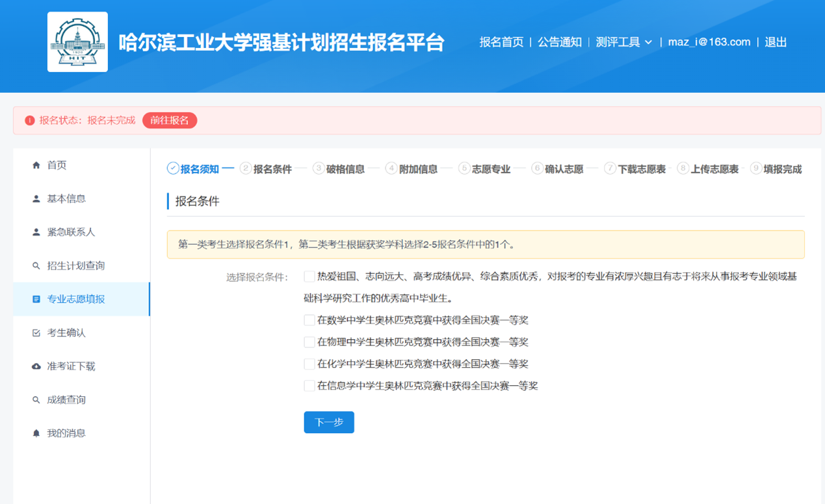Click the maz_i@163.com account link
This screenshot has height=504, width=825.
coord(709,42)
